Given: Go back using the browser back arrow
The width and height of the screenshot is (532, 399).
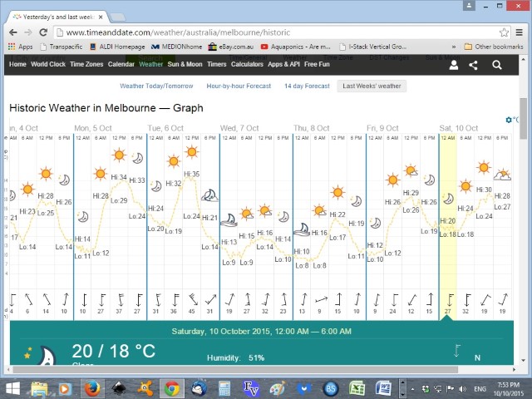Looking at the screenshot, I should 13,32.
